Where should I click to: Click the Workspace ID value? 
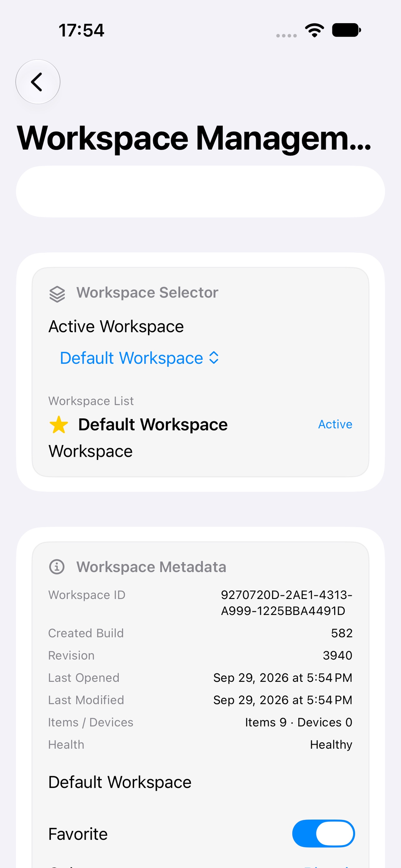point(286,603)
